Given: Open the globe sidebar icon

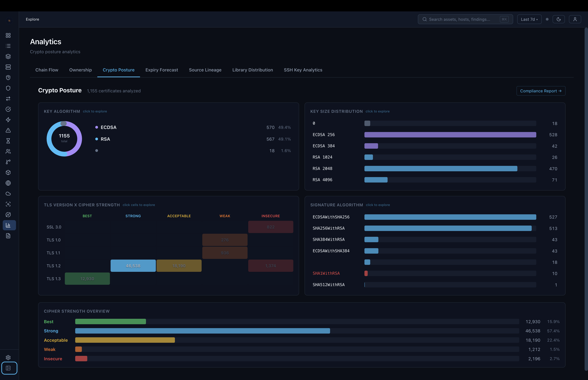Looking at the screenshot, I should tap(8, 183).
